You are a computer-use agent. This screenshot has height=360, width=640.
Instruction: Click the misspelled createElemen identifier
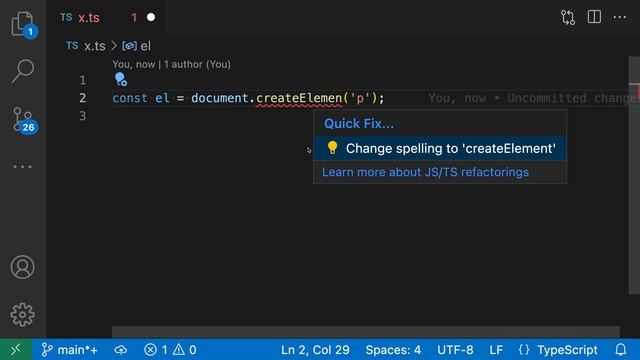point(299,98)
